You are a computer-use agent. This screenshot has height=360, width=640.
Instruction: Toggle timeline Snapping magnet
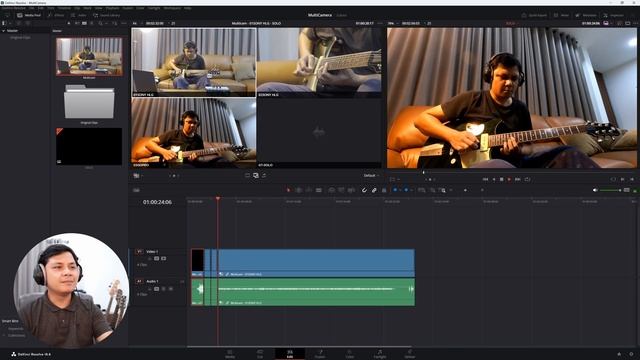(x=364, y=190)
